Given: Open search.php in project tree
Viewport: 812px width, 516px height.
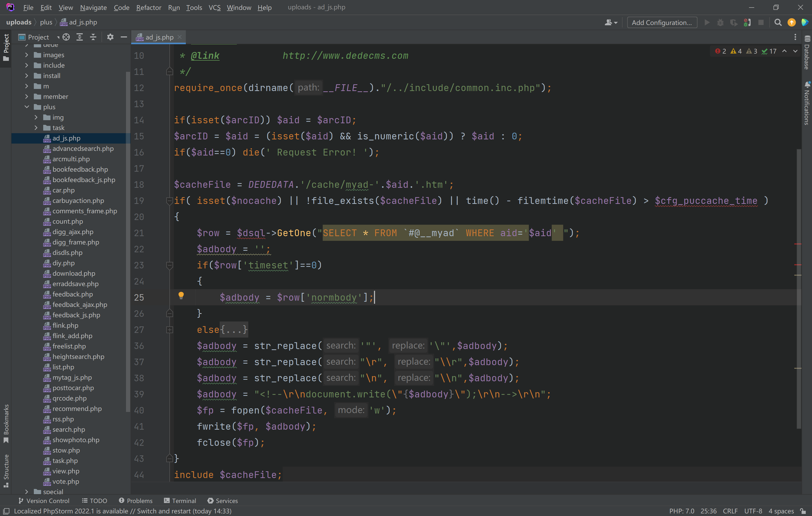Looking at the screenshot, I should [x=68, y=429].
